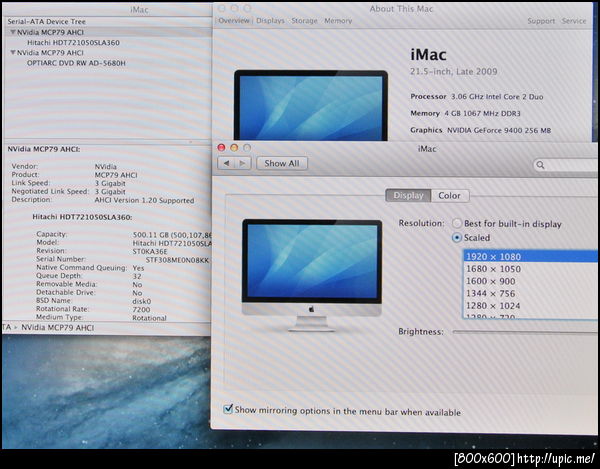This screenshot has height=469, width=600.
Task: Close the Displays preferences window
Action: pyautogui.click(x=222, y=148)
